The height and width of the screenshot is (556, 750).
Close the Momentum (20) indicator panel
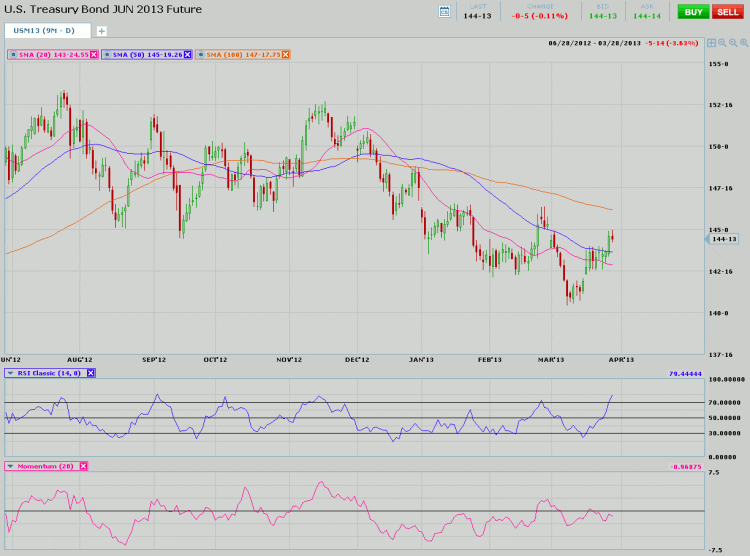83,466
